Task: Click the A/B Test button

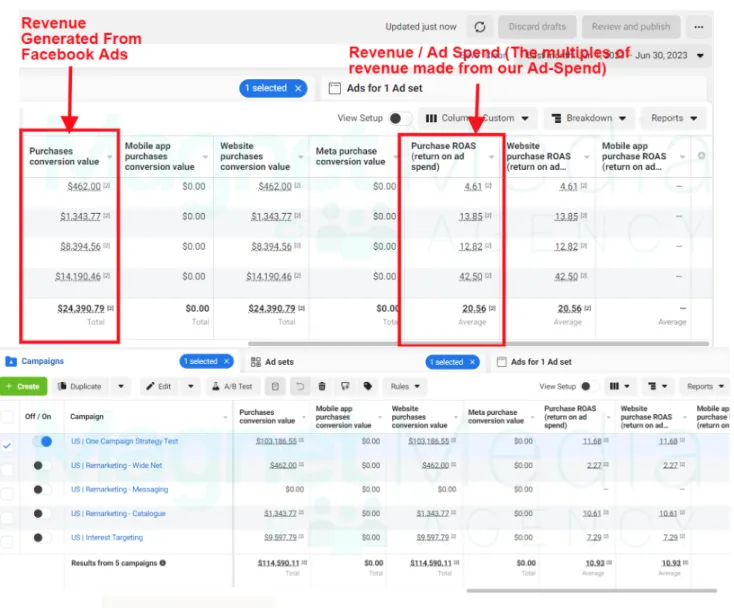Action: point(232,386)
